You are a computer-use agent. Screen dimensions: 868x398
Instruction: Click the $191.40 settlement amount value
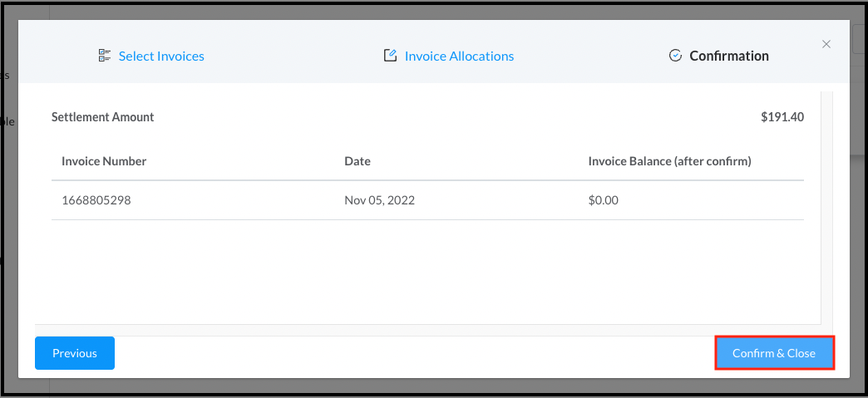click(782, 117)
